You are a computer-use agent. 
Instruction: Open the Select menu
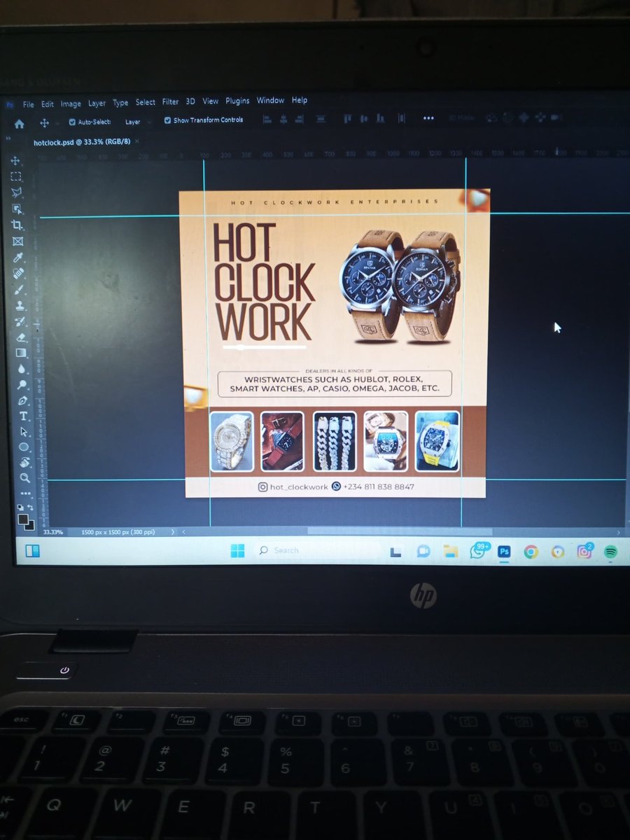146,102
